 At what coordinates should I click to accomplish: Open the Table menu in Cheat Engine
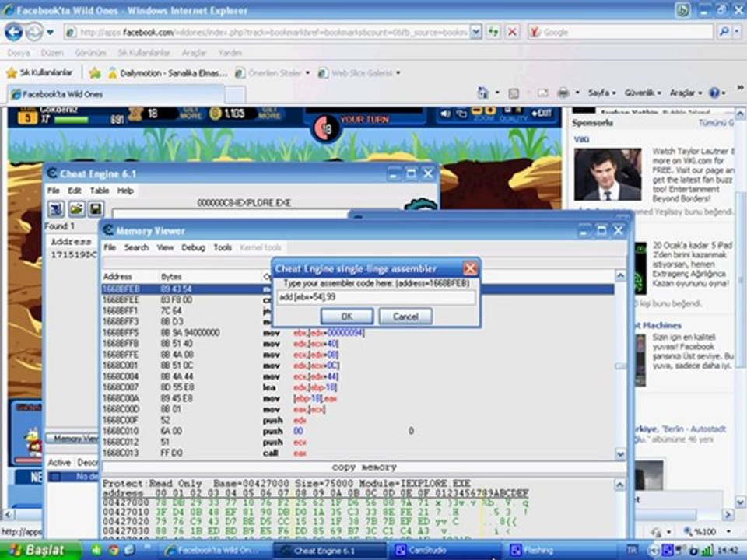tap(100, 191)
